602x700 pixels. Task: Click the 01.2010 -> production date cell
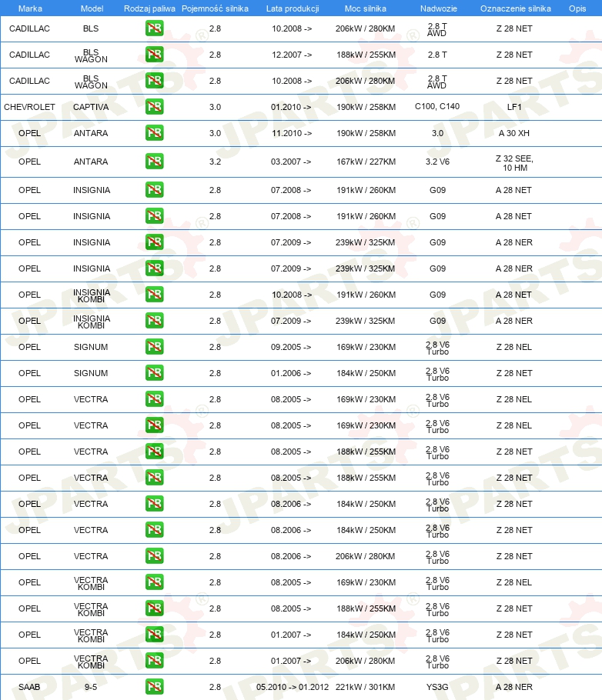click(x=291, y=107)
